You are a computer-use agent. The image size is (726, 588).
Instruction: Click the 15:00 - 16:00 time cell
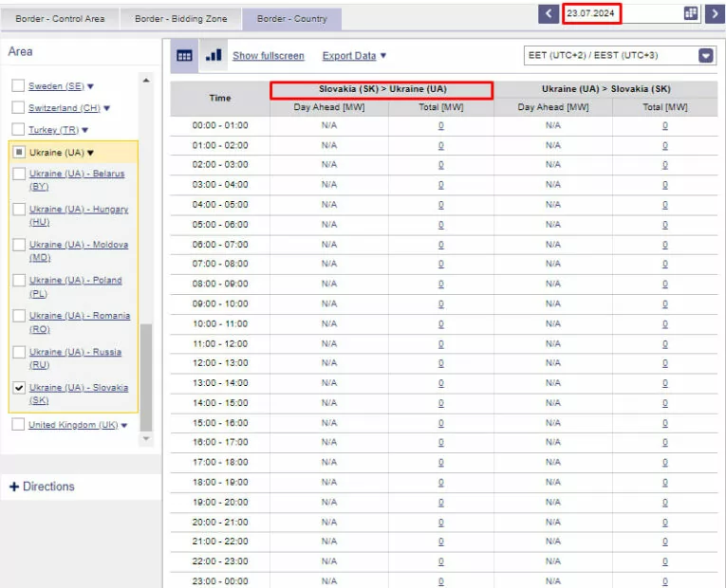(x=220, y=423)
